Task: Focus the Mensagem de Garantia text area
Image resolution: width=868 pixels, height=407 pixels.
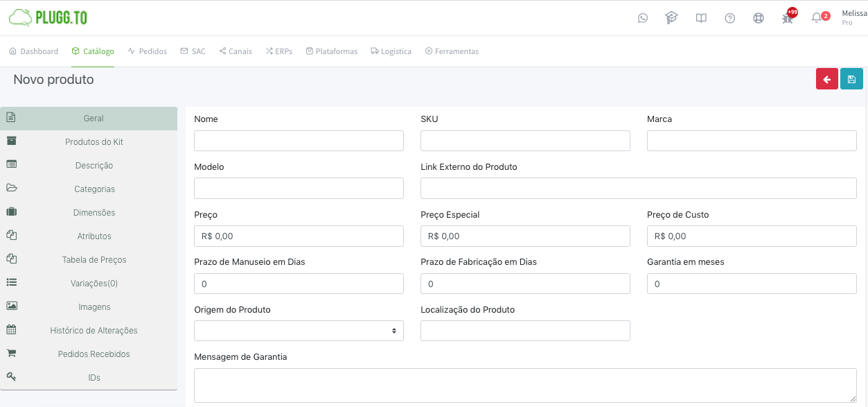Action: pos(524,386)
